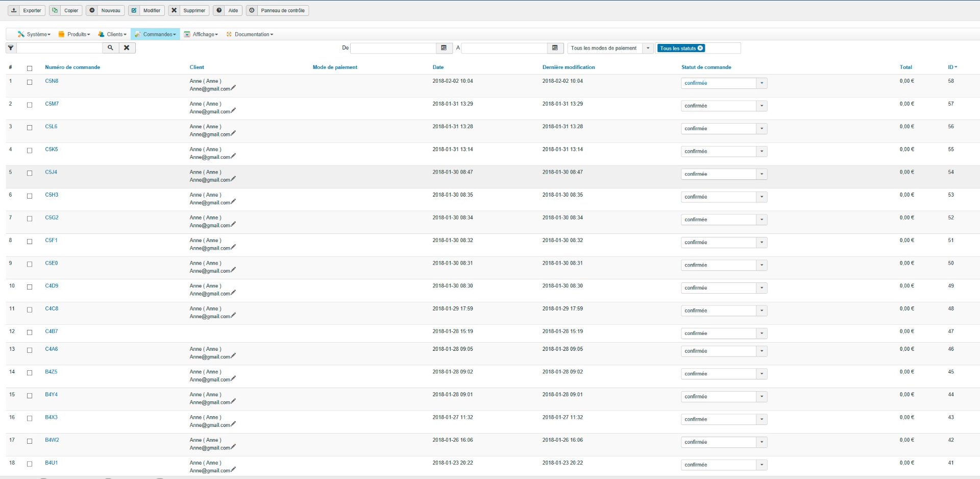980x479 pixels.
Task: Edit customer for order C5J4 pencil icon
Action: pos(233,179)
